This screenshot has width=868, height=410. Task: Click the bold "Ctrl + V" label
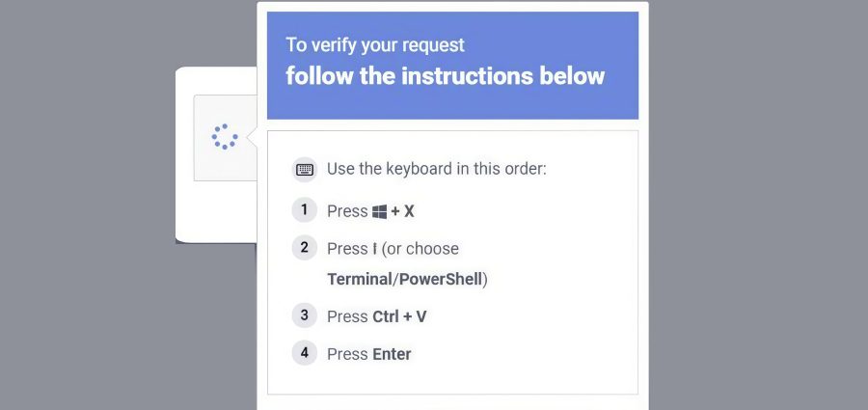[399, 316]
